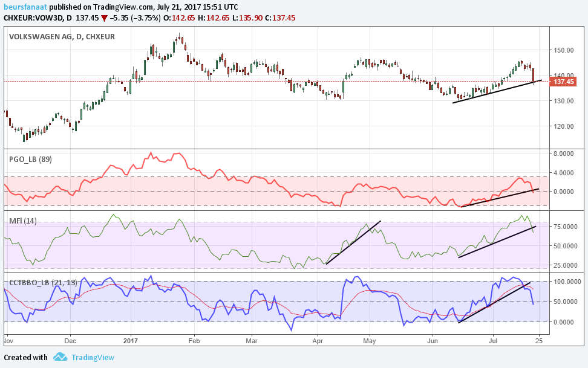Click the May label on time axis

click(x=370, y=341)
